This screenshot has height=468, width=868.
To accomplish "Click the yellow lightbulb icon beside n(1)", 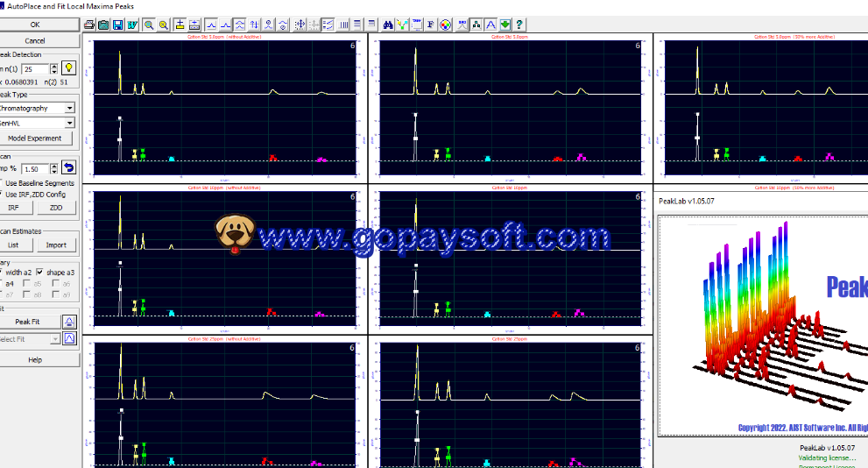I will [x=68, y=68].
